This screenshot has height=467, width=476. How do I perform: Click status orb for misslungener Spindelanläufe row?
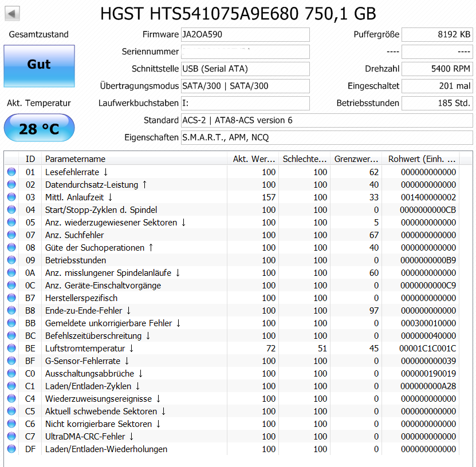[11, 272]
